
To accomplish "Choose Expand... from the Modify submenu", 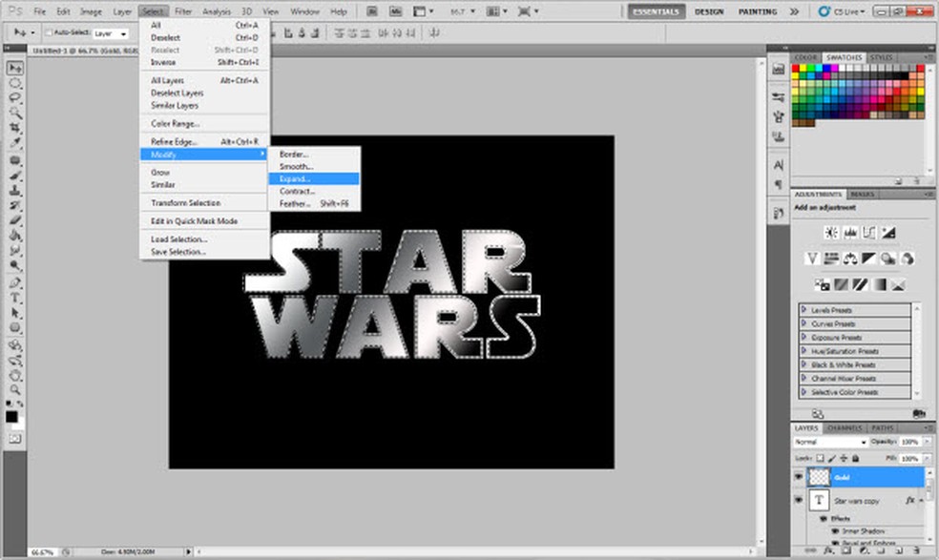I will click(x=296, y=178).
